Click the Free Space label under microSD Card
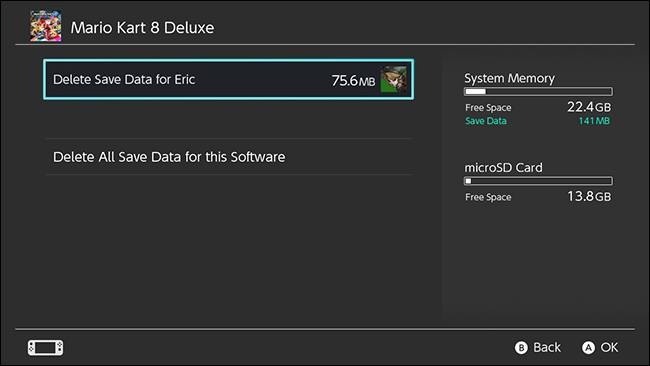Viewport: 650px width, 366px height. pyautogui.click(x=488, y=197)
